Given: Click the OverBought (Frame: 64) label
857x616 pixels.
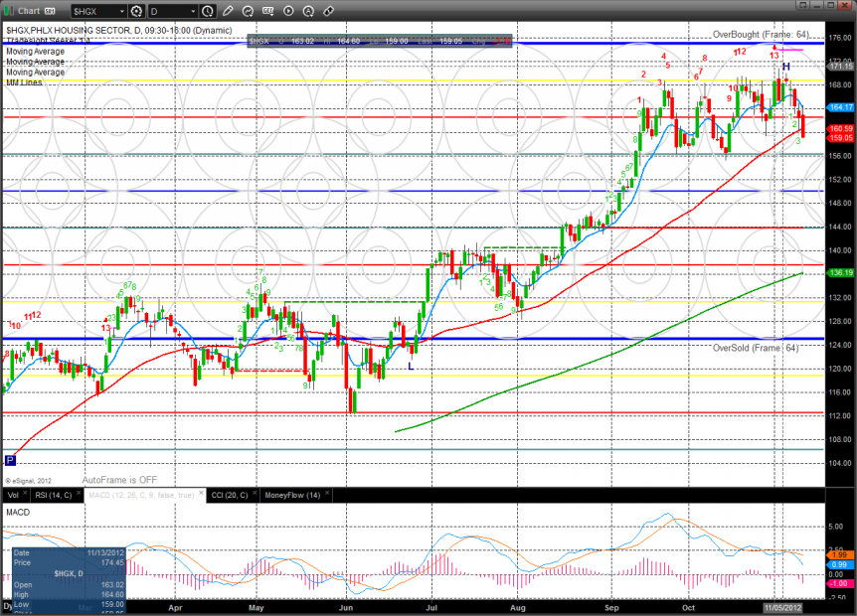Looking at the screenshot, I should [x=761, y=35].
